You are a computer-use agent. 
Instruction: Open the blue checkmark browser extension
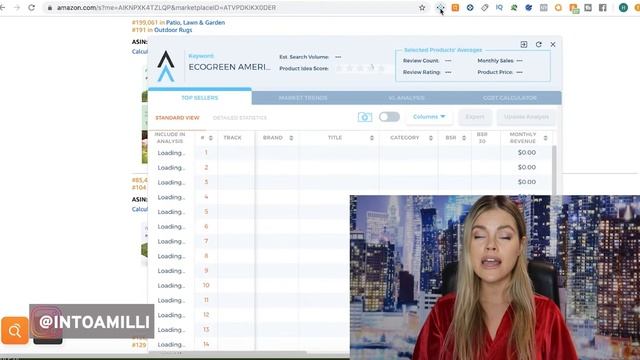click(x=529, y=7)
